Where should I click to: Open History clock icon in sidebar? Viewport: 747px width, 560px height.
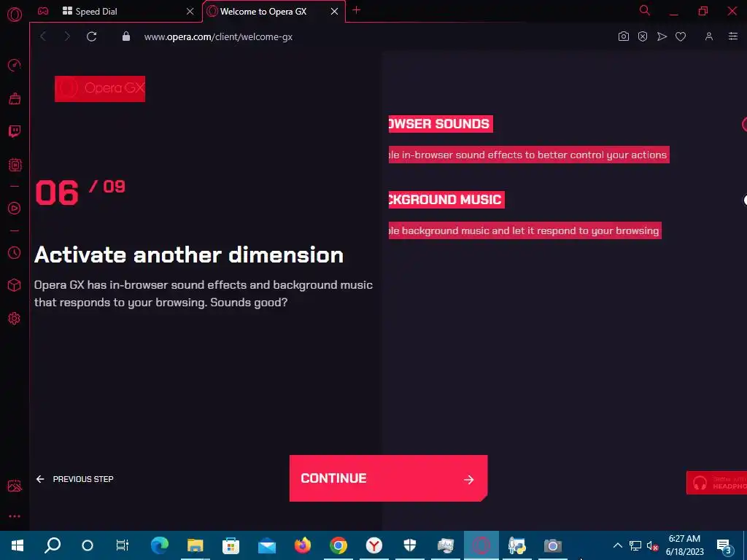point(15,252)
